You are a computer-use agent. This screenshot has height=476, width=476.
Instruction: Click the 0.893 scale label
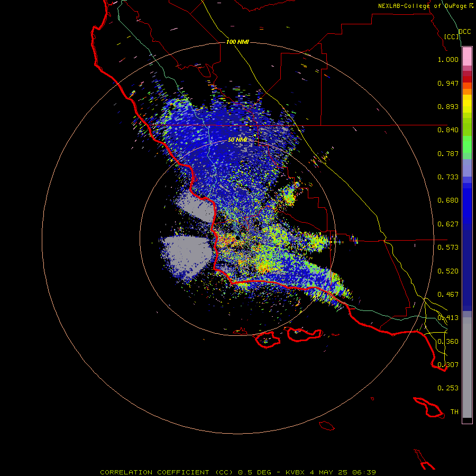[448, 106]
